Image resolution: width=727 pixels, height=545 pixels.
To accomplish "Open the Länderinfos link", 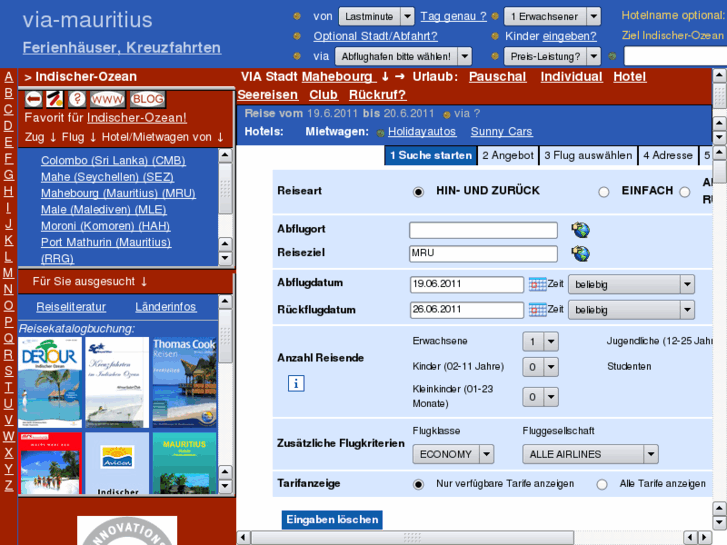I will tap(166, 307).
